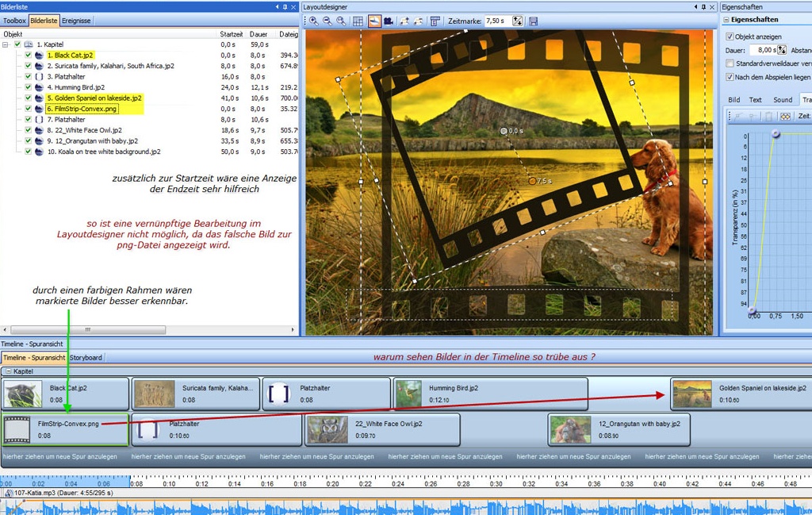This screenshot has width=812, height=515.
Task: Open the Toolbox tab
Action: pyautogui.click(x=14, y=21)
